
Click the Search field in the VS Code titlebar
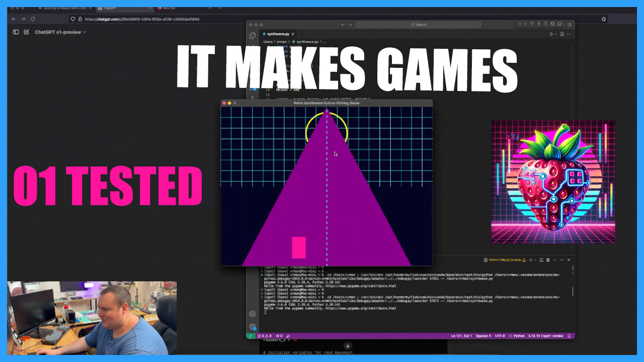(x=419, y=24)
